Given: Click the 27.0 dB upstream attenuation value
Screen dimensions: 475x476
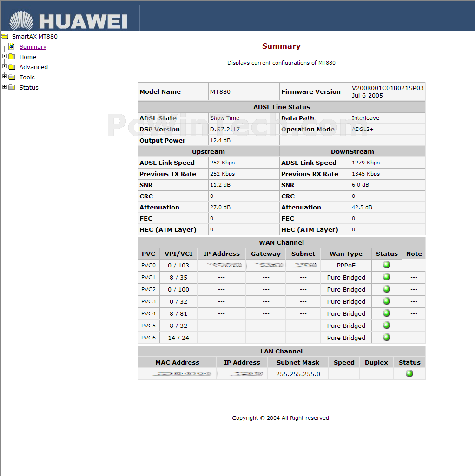Looking at the screenshot, I should (220, 207).
